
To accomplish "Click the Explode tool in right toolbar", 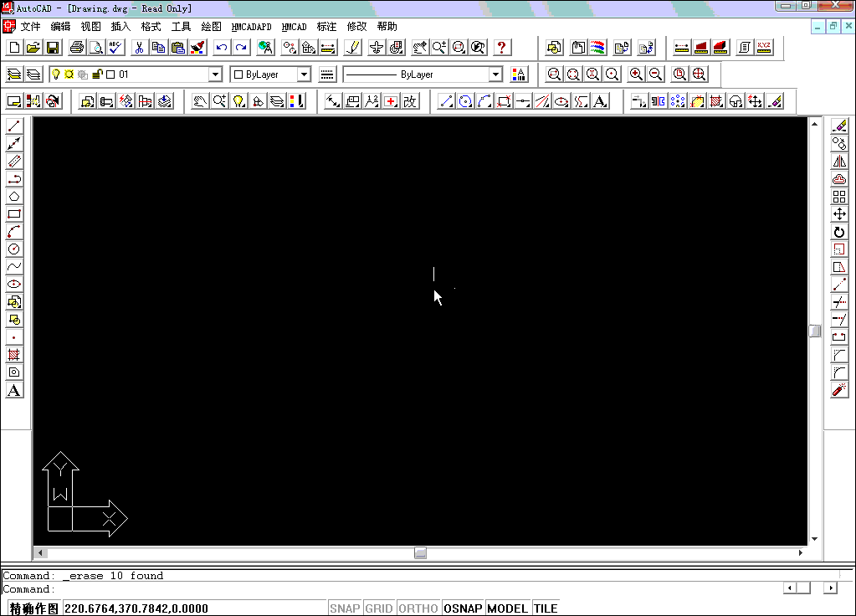I will [x=839, y=390].
